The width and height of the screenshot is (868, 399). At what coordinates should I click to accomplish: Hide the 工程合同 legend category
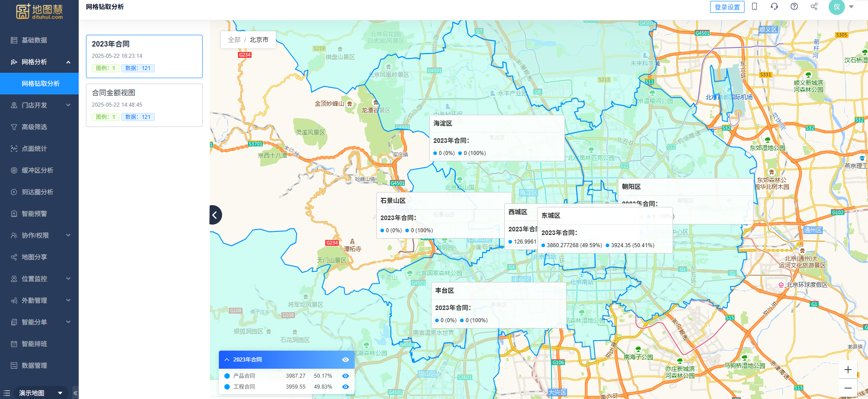click(x=346, y=387)
